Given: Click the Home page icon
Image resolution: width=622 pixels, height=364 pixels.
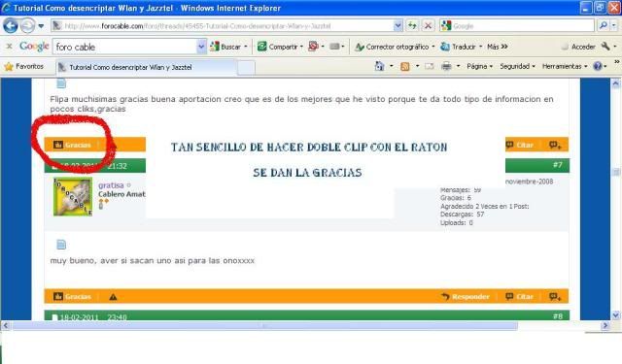Looking at the screenshot, I should 380,66.
